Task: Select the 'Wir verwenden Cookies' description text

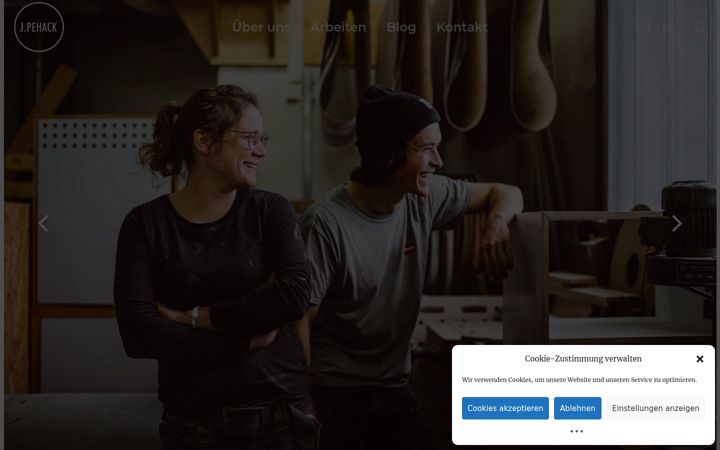Action: coord(579,380)
